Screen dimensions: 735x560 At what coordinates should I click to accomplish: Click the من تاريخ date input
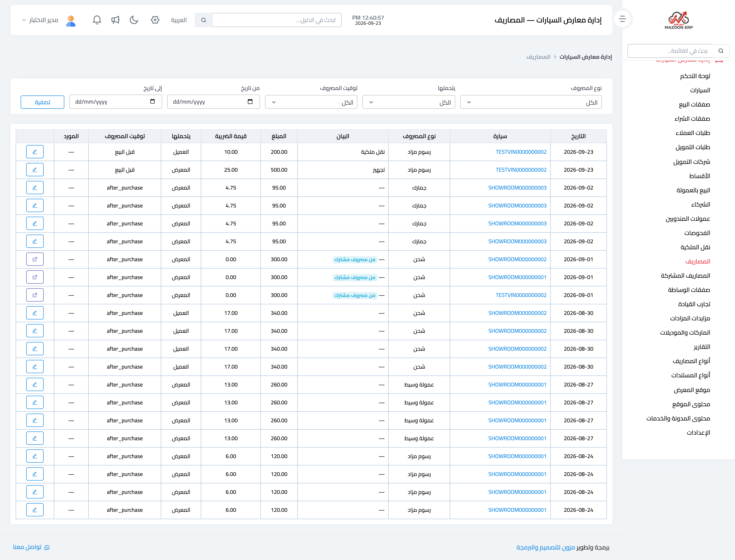[x=214, y=102]
